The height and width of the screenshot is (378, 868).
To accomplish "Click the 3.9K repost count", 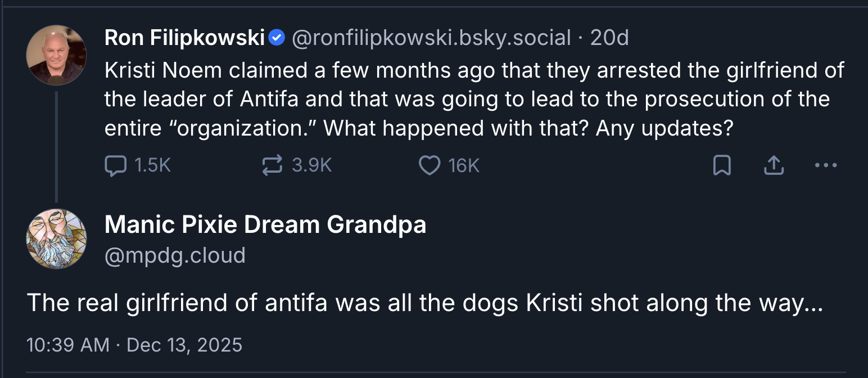I will click(312, 165).
